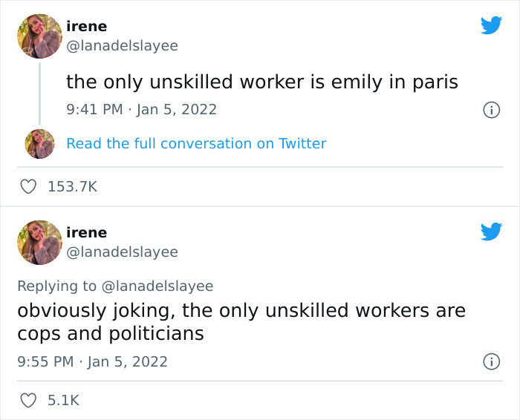The width and height of the screenshot is (520, 420).
Task: Click the 5.1K like count
Action: point(63,401)
